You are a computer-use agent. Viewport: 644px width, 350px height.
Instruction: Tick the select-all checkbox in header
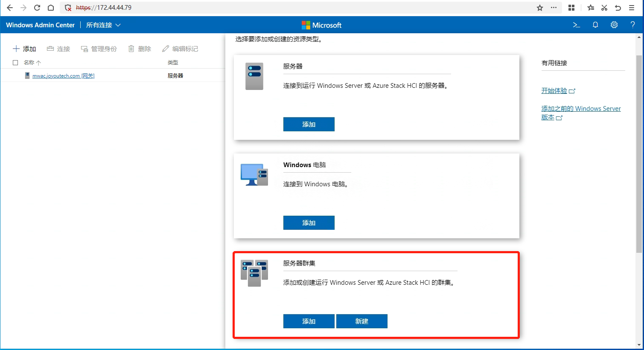(x=15, y=63)
